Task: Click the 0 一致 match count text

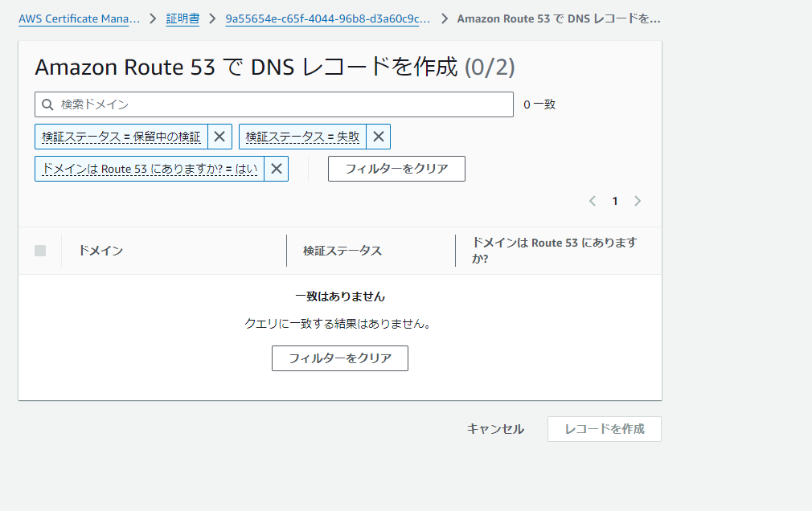Action: (539, 104)
